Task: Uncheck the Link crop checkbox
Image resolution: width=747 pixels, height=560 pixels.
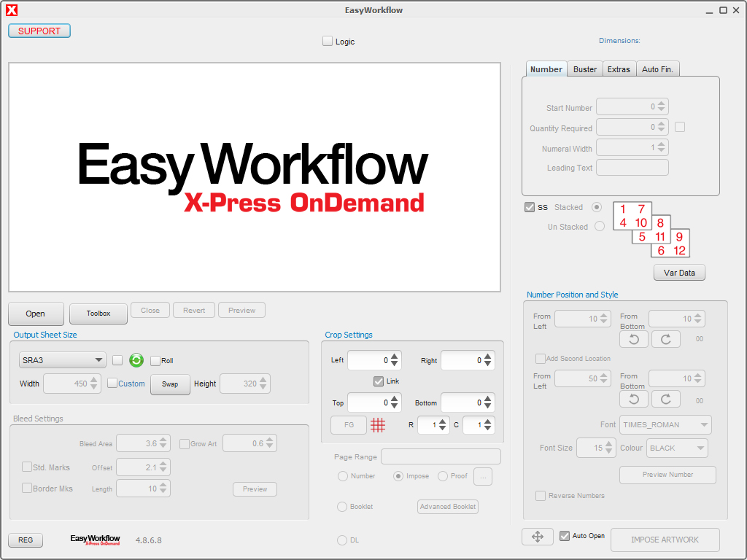Action: pyautogui.click(x=379, y=381)
